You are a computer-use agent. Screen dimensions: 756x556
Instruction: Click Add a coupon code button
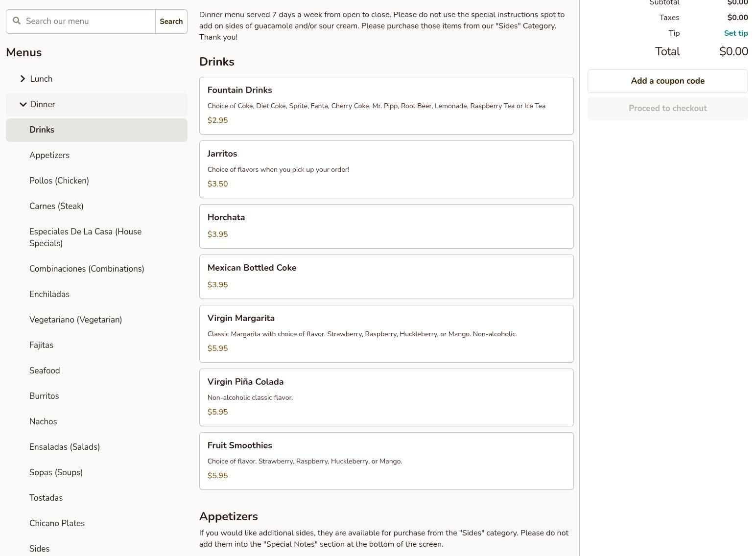point(667,81)
